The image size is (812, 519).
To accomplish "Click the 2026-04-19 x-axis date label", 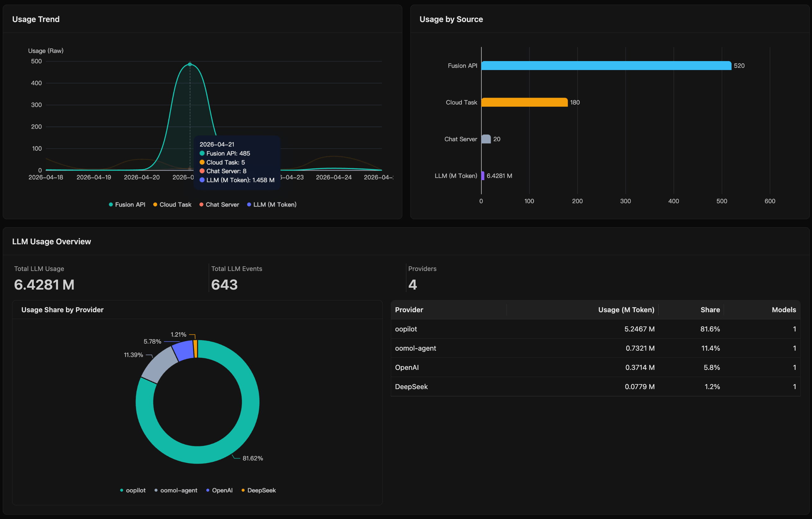I will click(94, 177).
